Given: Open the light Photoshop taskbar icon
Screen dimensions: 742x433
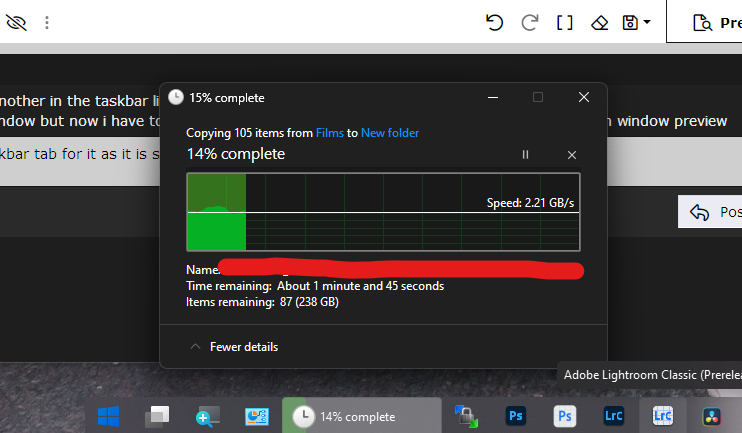Looking at the screenshot, I should [565, 416].
